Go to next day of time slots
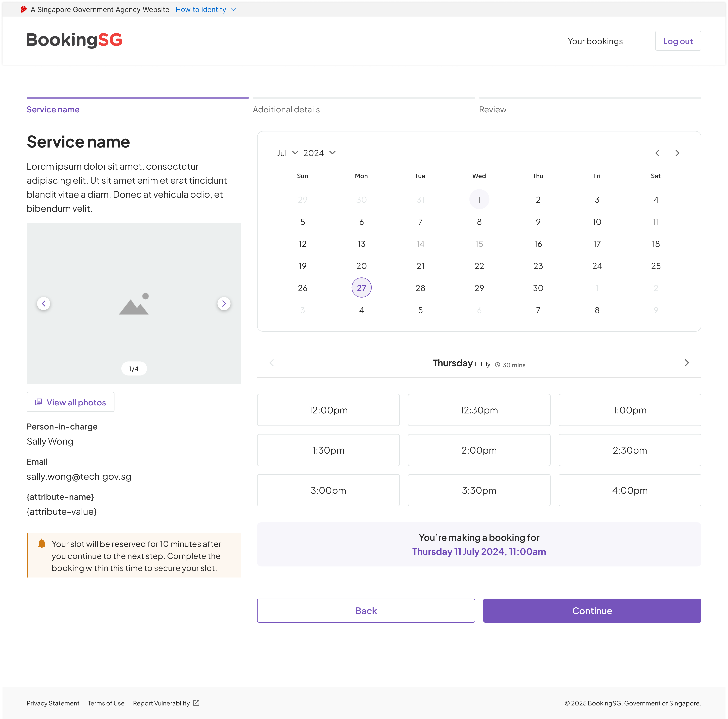Image resolution: width=728 pixels, height=719 pixels. (x=686, y=363)
